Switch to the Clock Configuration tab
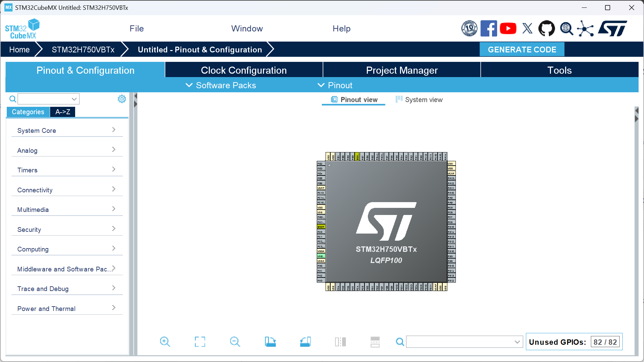The height and width of the screenshot is (362, 644). 244,70
